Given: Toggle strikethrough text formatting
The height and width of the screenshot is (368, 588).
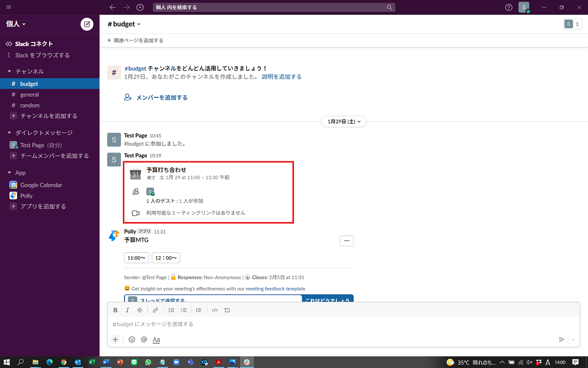Looking at the screenshot, I should click(140, 310).
